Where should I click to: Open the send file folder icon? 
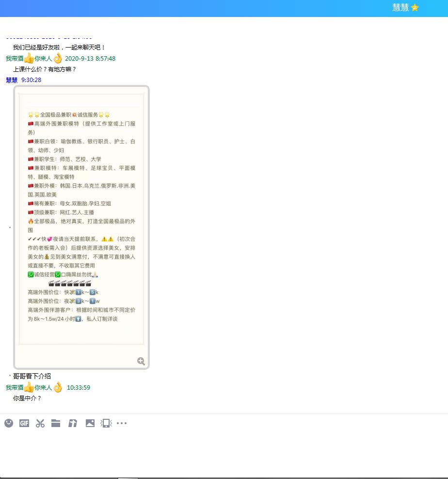click(56, 423)
